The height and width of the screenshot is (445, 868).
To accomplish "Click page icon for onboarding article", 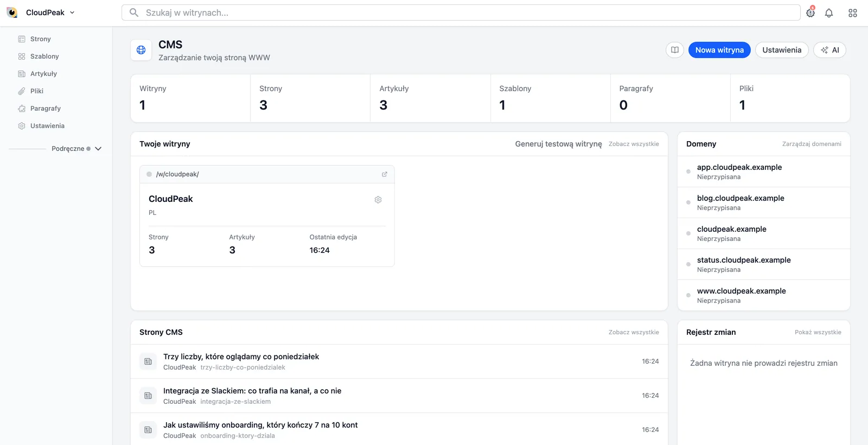I will [148, 430].
